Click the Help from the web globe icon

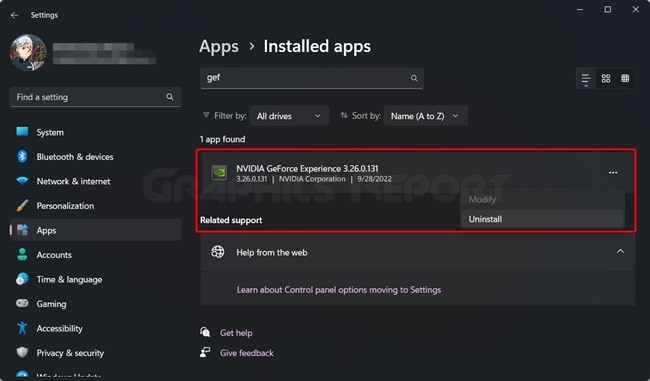(x=218, y=252)
